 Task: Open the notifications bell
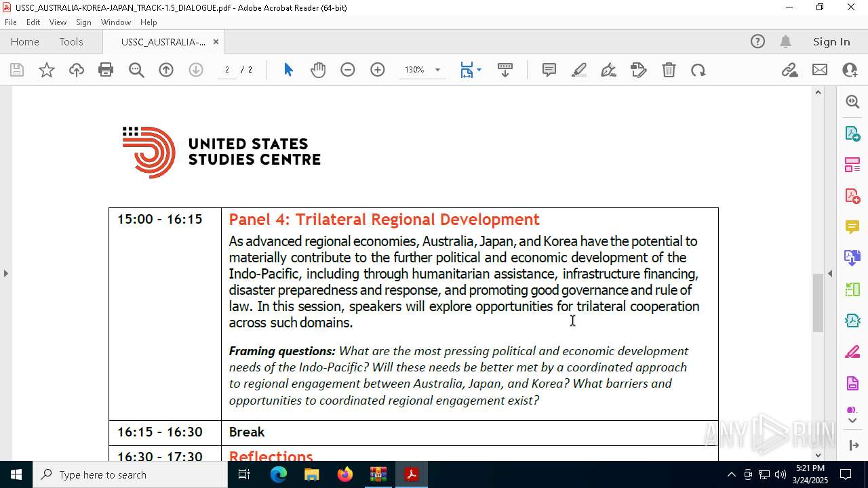[785, 41]
